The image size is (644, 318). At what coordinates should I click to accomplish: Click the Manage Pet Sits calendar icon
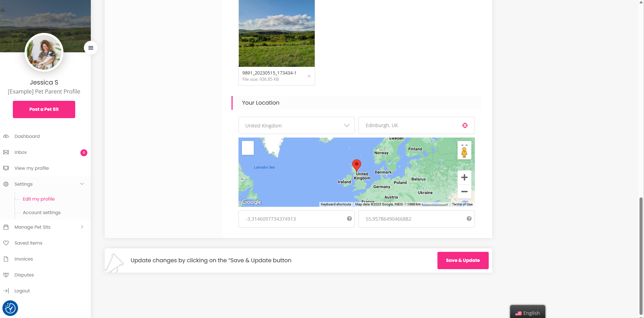6,227
